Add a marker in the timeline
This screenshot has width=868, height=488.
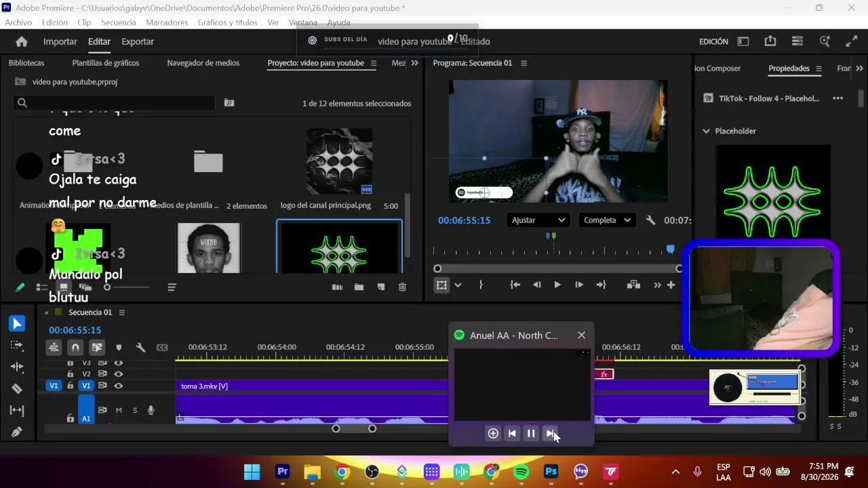(119, 348)
